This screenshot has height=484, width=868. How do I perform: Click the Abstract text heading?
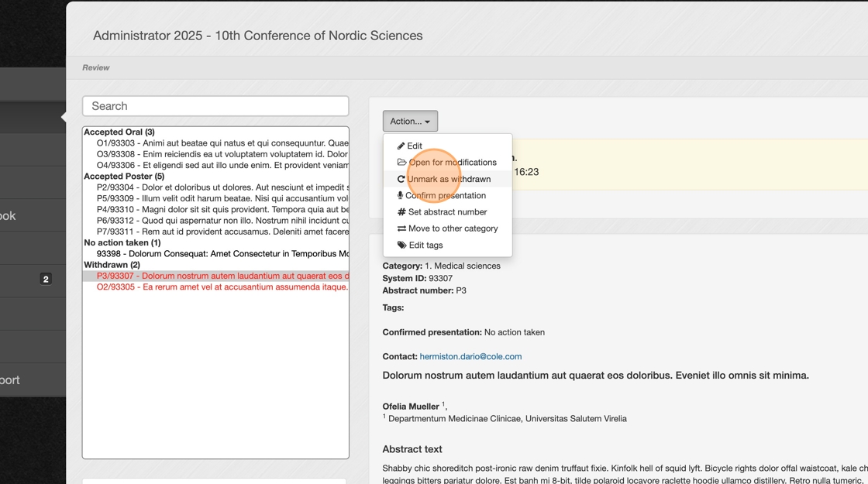pyautogui.click(x=412, y=450)
